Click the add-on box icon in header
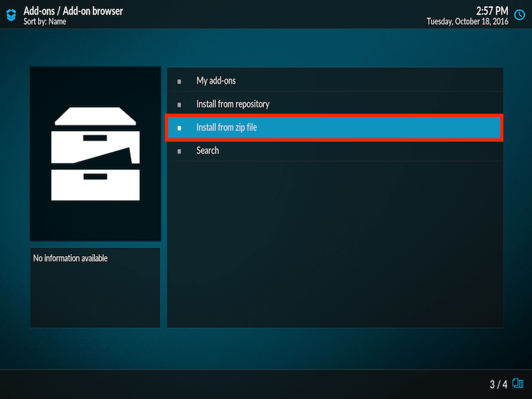Screen dimensions: 532x399 tap(11, 15)
